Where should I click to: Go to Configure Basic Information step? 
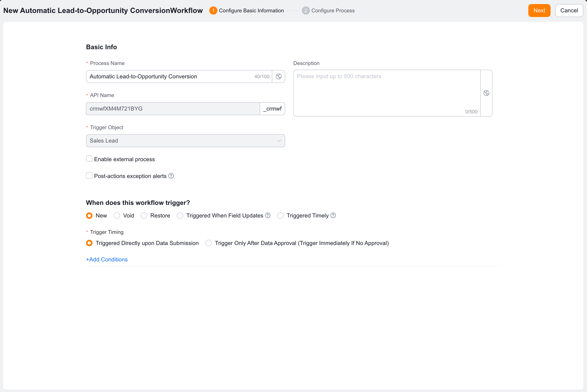tap(251, 11)
